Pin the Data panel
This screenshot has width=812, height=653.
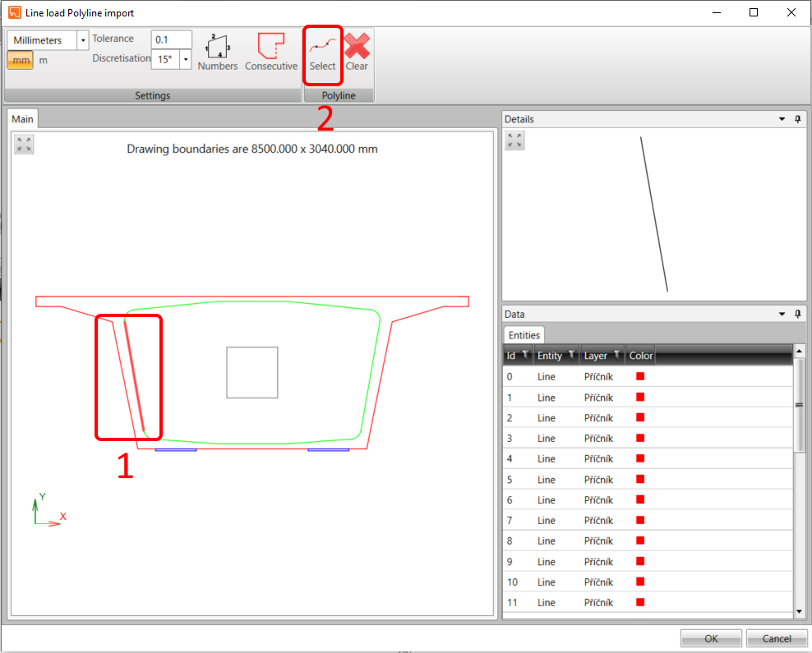(797, 314)
